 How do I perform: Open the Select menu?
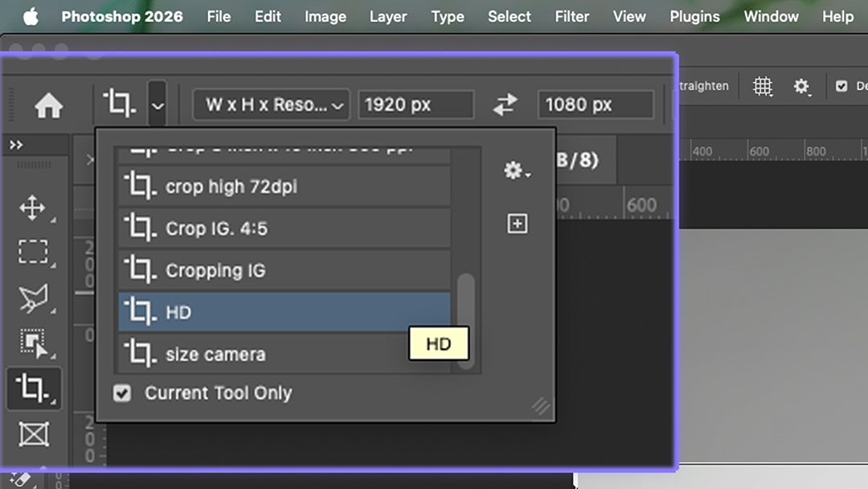point(510,17)
